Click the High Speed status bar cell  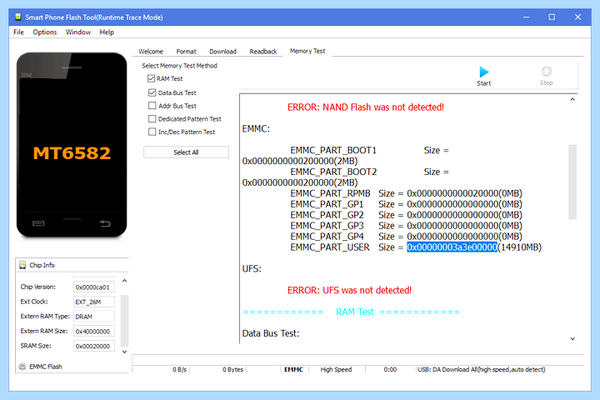pos(336,369)
